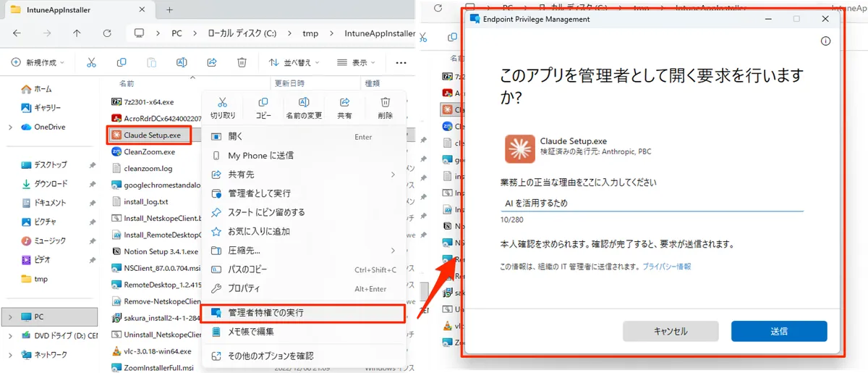
Task: Select プロパティ menu entry
Action: (302, 288)
